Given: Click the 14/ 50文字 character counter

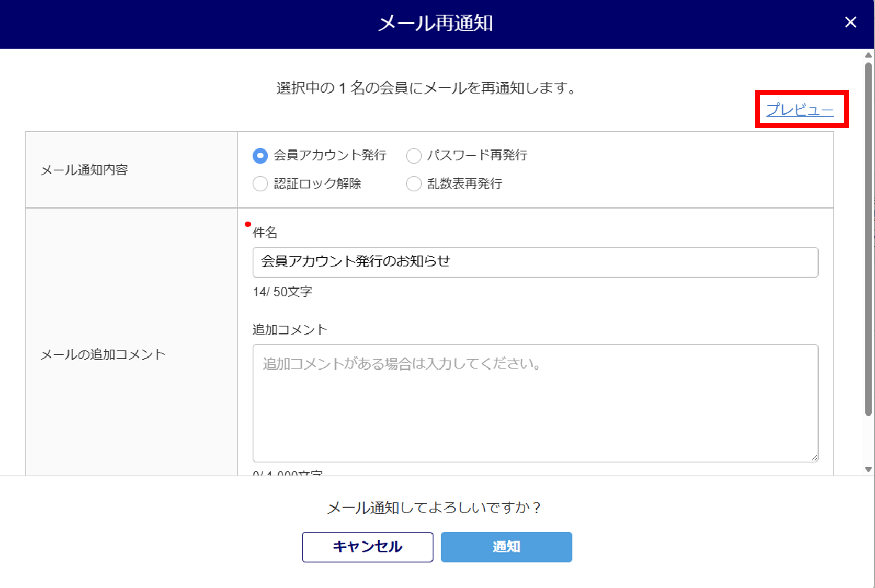Looking at the screenshot, I should point(282,292).
